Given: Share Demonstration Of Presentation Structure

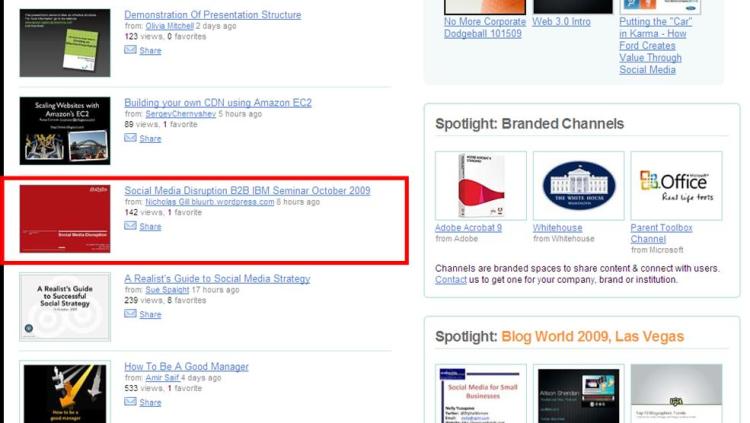Looking at the screenshot, I should pyautogui.click(x=150, y=51).
